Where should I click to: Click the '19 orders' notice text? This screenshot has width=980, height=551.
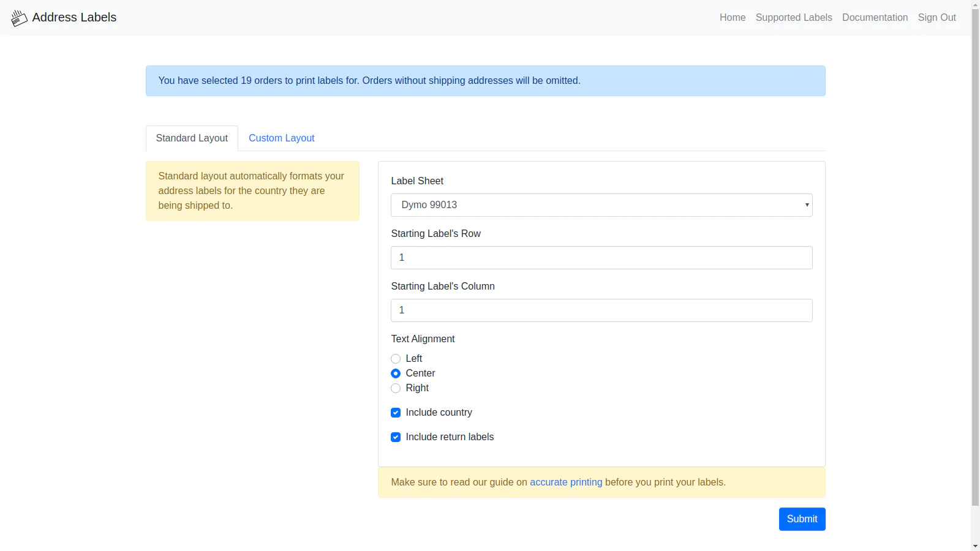369,81
